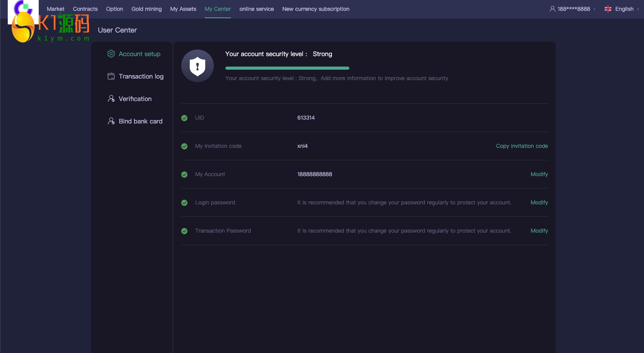
Task: Click the Account setup gear icon
Action: click(111, 54)
